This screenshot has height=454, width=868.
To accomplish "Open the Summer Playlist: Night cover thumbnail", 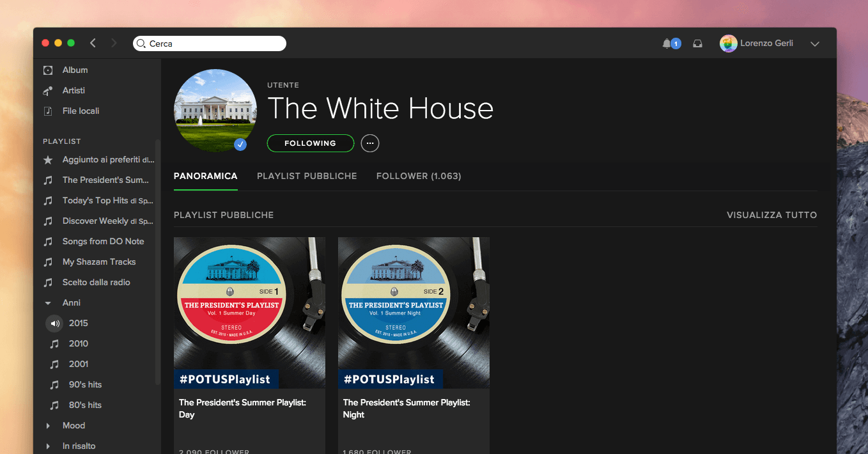I will tap(414, 313).
